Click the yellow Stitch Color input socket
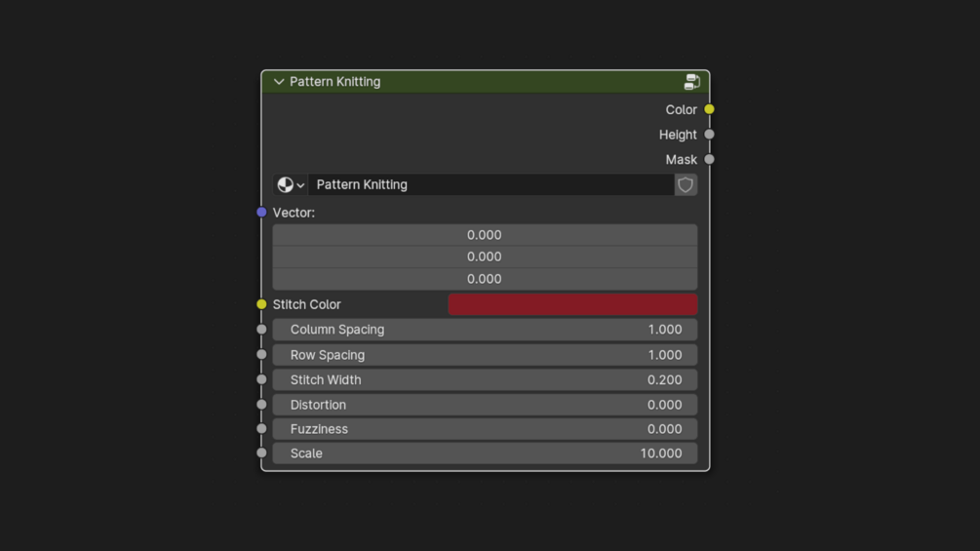The height and width of the screenshot is (551, 980). coord(261,304)
